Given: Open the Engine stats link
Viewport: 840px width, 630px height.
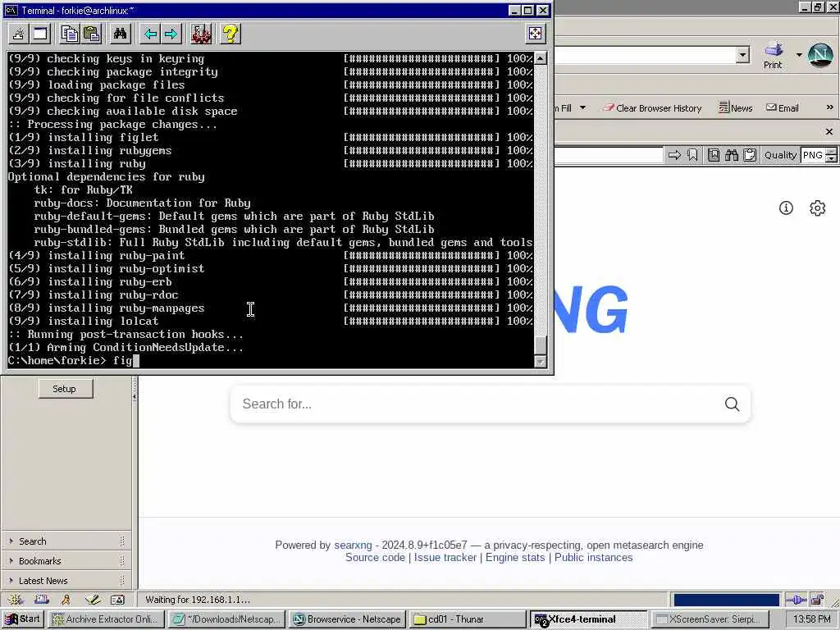Looking at the screenshot, I should coord(515,558).
